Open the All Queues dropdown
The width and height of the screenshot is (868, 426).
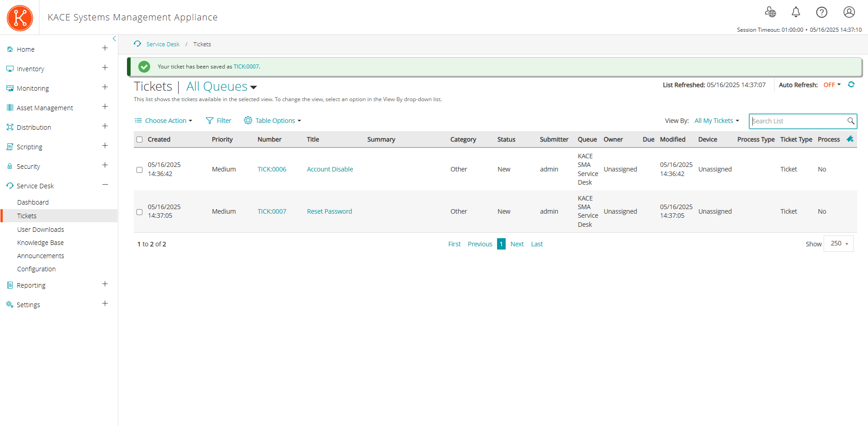click(x=222, y=87)
